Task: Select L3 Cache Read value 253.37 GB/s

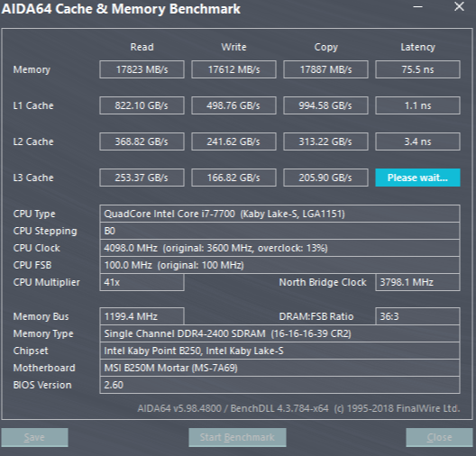Action: coord(142,178)
